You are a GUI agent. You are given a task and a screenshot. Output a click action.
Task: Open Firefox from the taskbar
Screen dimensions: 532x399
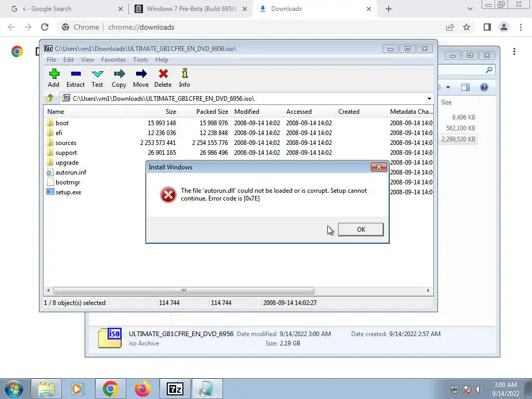tap(142, 389)
